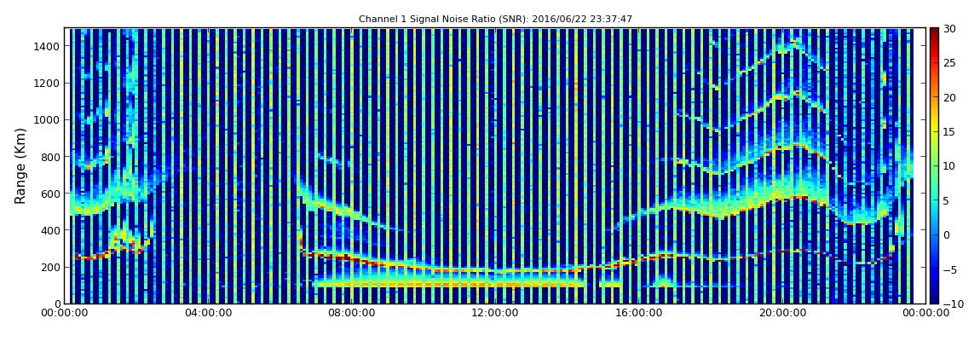Click the colorbar value 25

point(949,63)
